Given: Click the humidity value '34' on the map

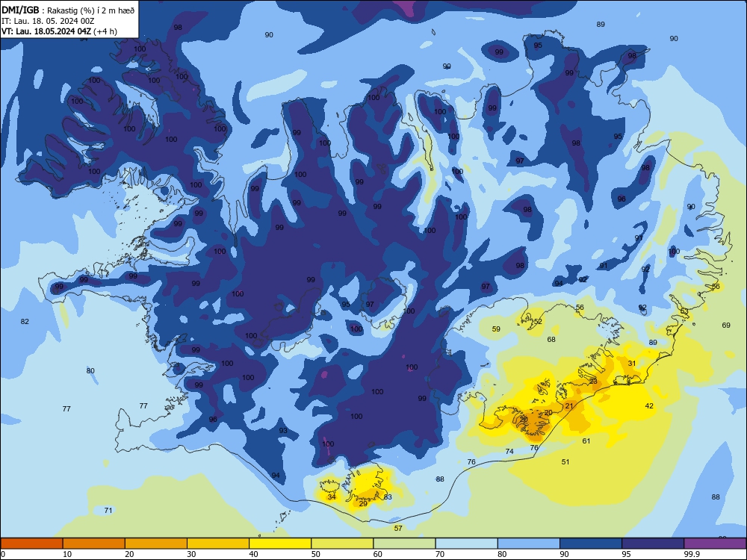Looking at the screenshot, I should 332,497.
